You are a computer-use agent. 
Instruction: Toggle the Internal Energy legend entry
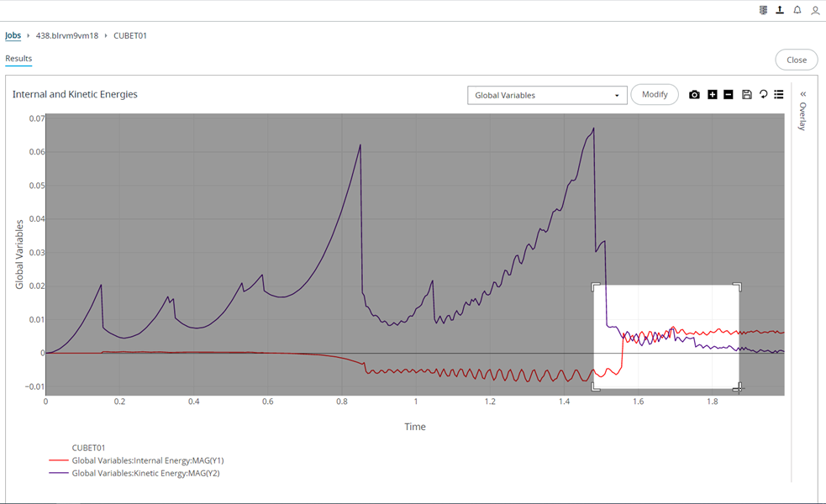point(148,460)
